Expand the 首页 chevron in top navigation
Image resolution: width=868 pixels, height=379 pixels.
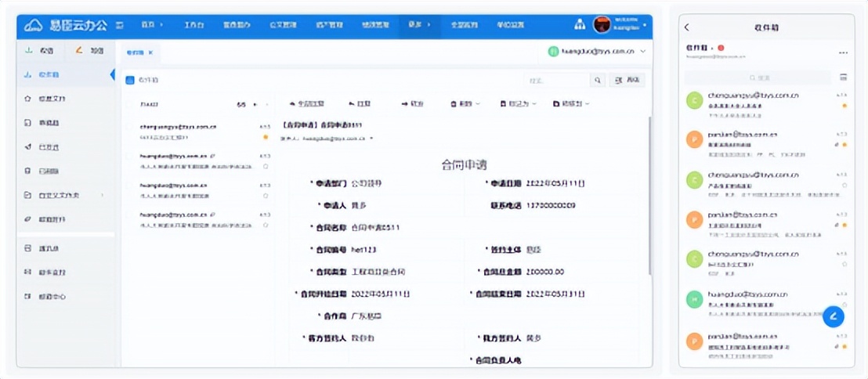click(x=161, y=25)
